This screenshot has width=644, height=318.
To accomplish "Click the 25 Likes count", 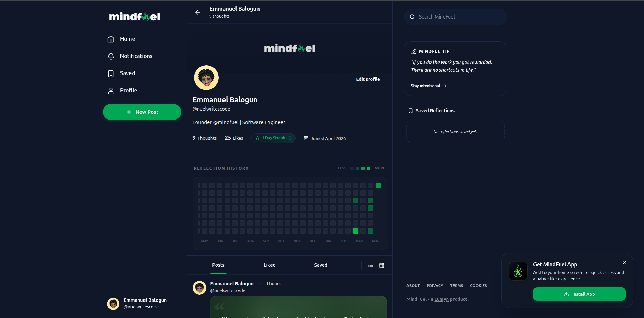I will (234, 138).
